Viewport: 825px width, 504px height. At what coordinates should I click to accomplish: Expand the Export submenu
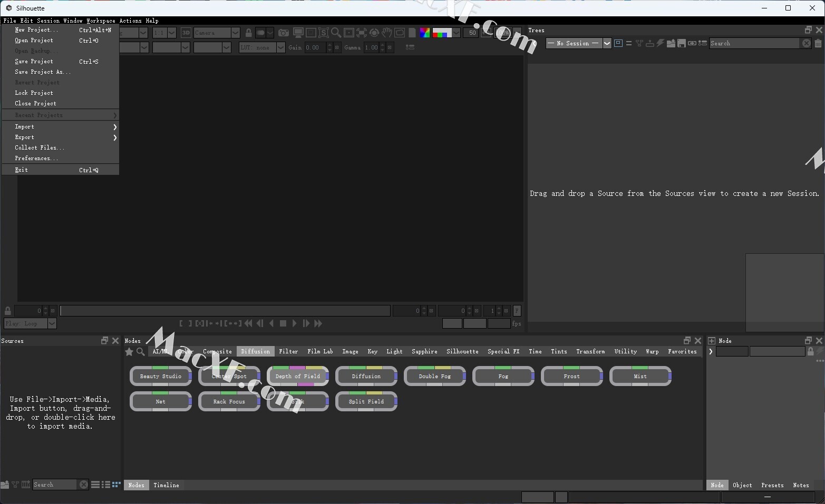(60, 137)
